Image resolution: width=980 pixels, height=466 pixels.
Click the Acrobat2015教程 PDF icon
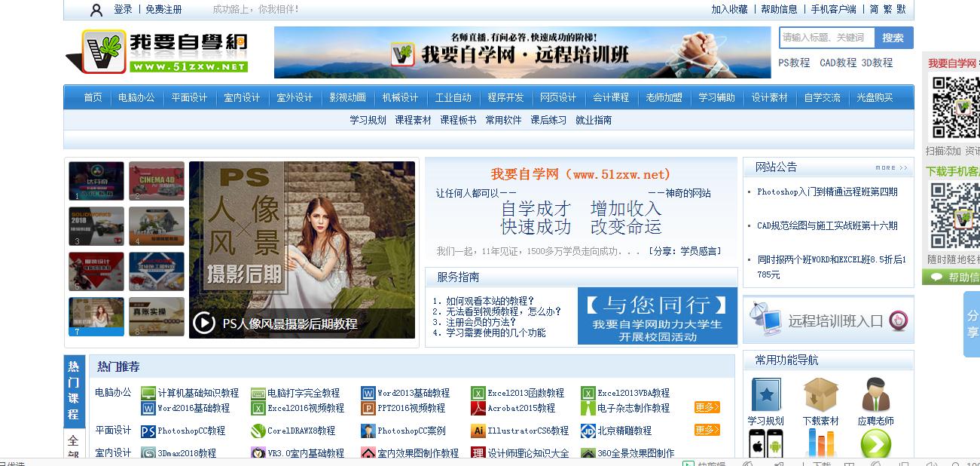[478, 408]
